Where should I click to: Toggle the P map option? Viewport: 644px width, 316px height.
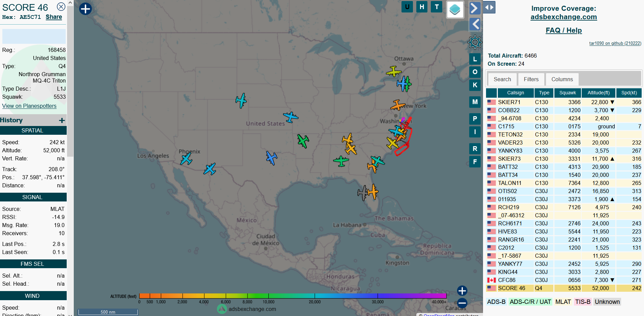click(475, 119)
